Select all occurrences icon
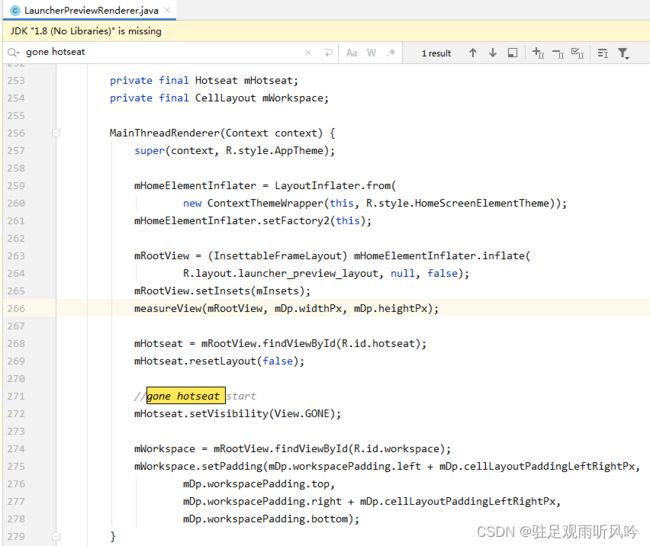 (x=577, y=53)
